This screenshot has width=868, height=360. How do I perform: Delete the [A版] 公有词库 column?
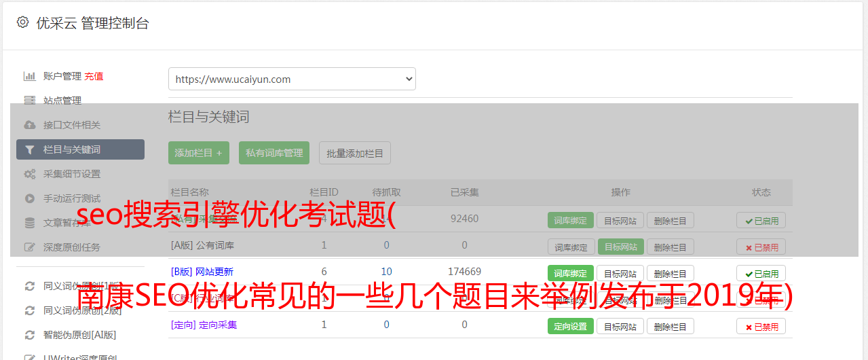click(671, 247)
